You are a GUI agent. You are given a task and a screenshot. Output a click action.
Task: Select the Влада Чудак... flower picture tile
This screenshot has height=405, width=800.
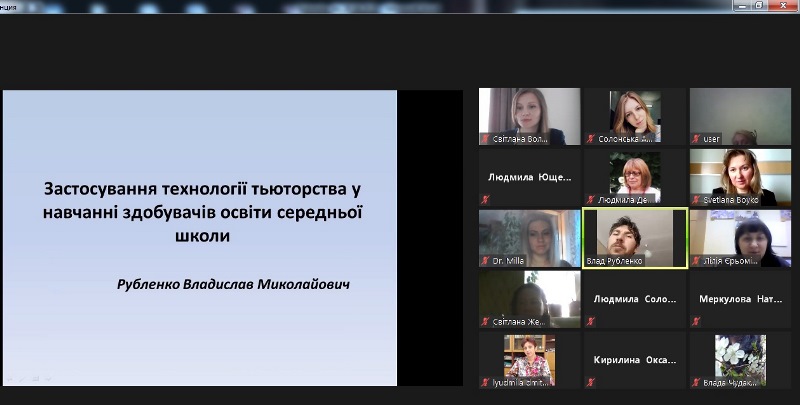[x=740, y=358]
